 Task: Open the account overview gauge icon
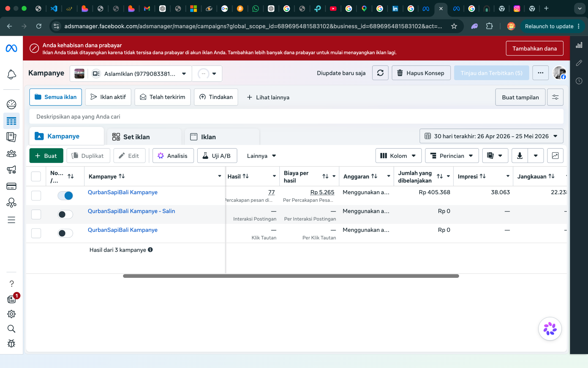[11, 104]
